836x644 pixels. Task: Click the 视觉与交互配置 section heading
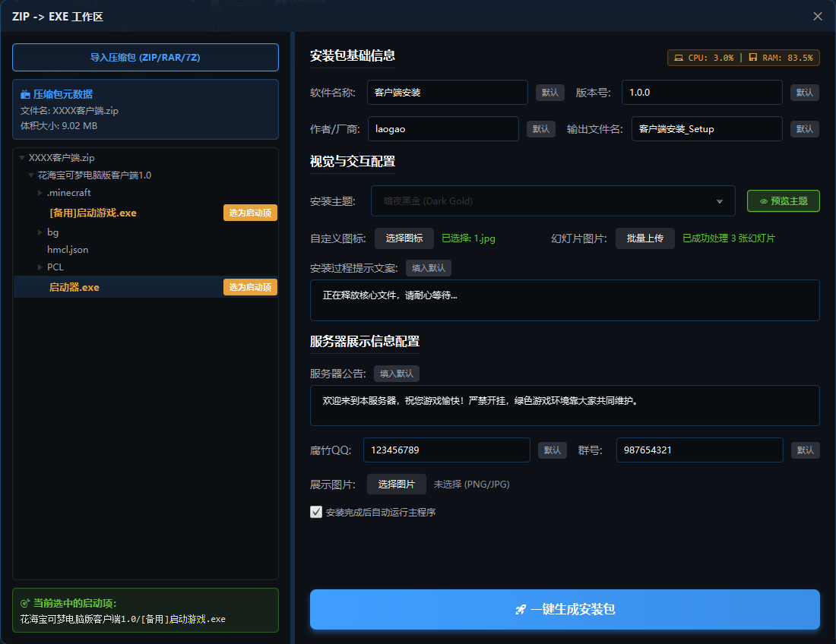coord(353,161)
